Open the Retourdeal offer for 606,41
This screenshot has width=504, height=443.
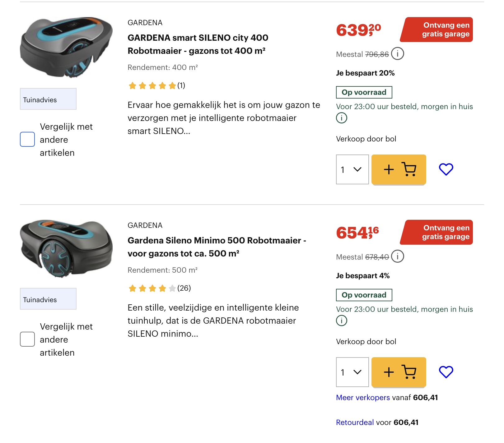pyautogui.click(x=354, y=422)
